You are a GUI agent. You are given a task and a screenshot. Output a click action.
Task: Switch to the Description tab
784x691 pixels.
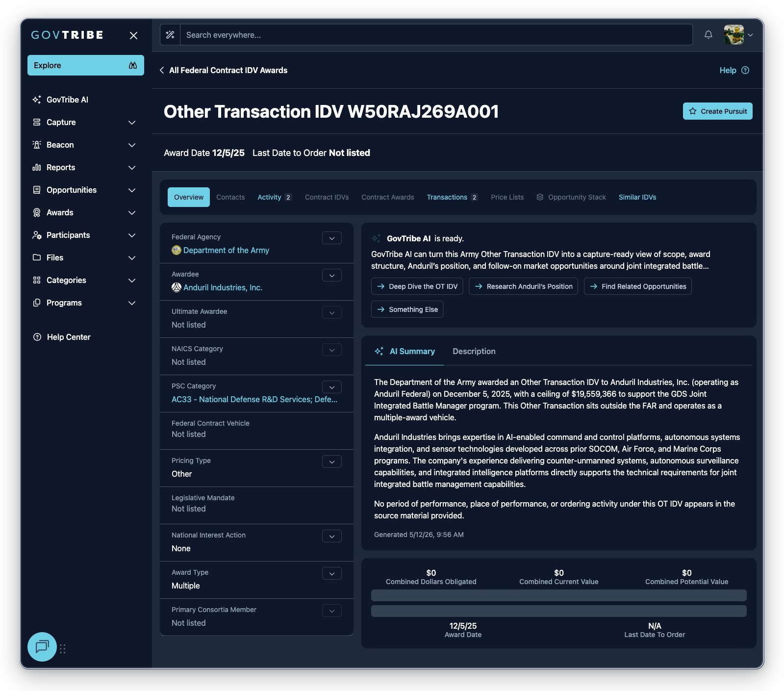[x=474, y=351]
